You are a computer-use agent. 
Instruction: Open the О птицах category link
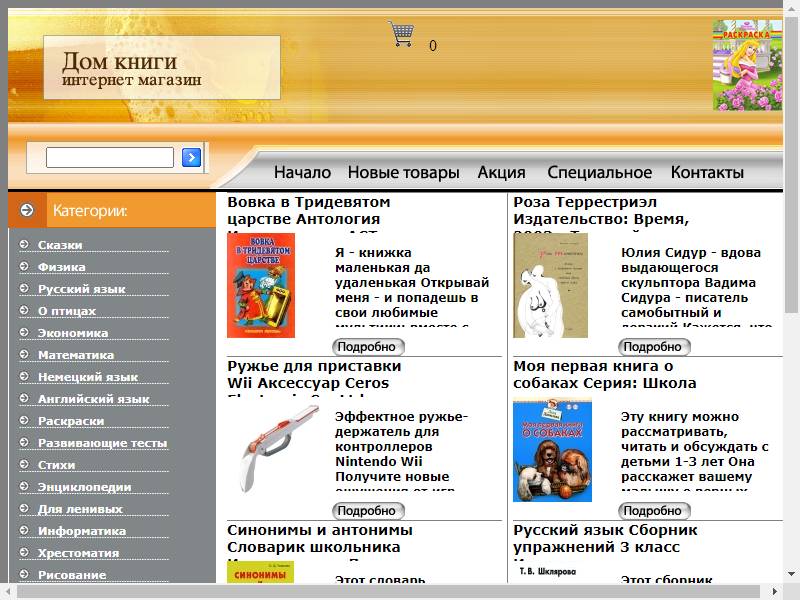tap(67, 311)
